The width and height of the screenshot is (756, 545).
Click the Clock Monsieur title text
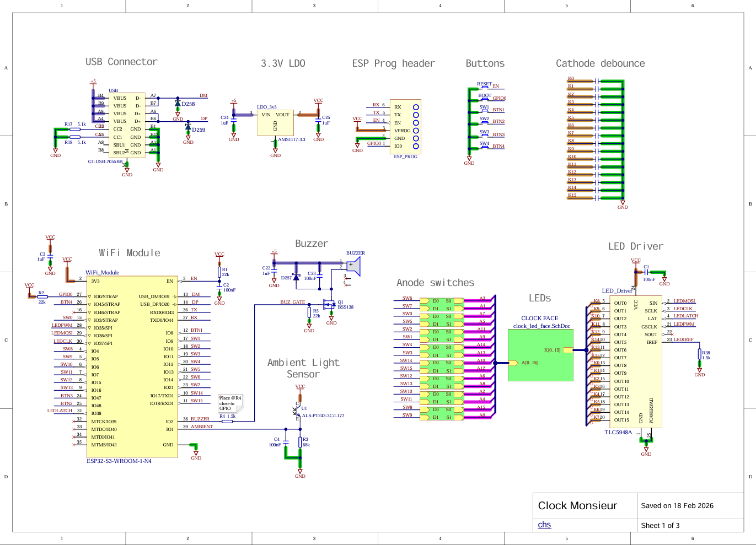[577, 506]
